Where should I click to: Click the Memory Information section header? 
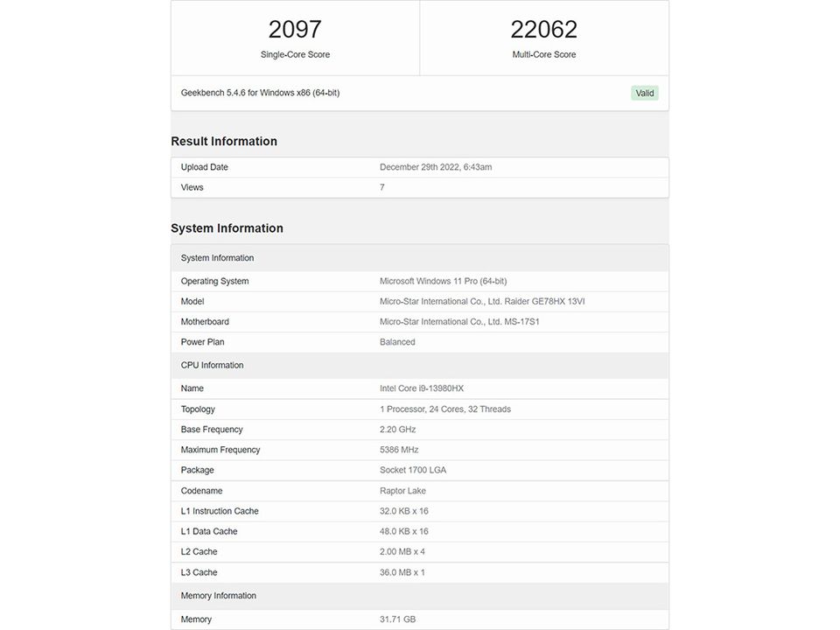pos(218,596)
